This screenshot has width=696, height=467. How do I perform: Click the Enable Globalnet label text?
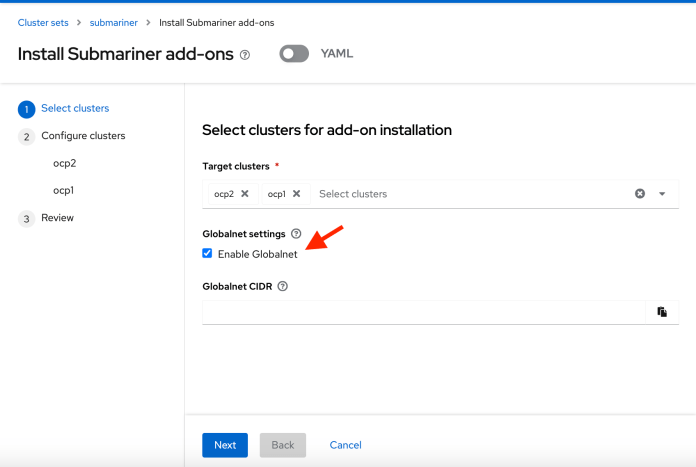click(x=257, y=254)
